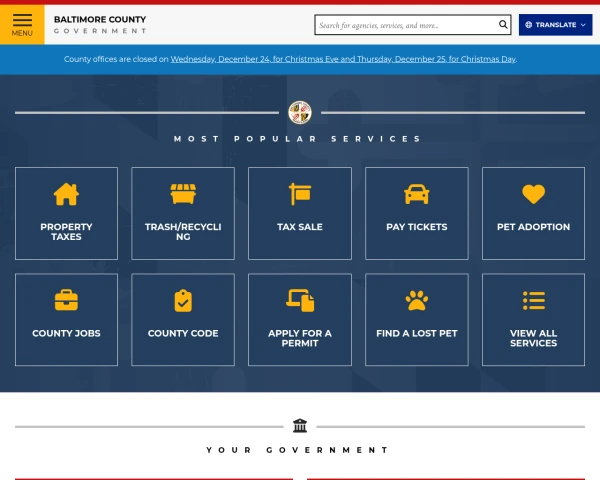This screenshot has height=480, width=600.
Task: Open the Christmas Eve closure link
Action: tap(254, 59)
